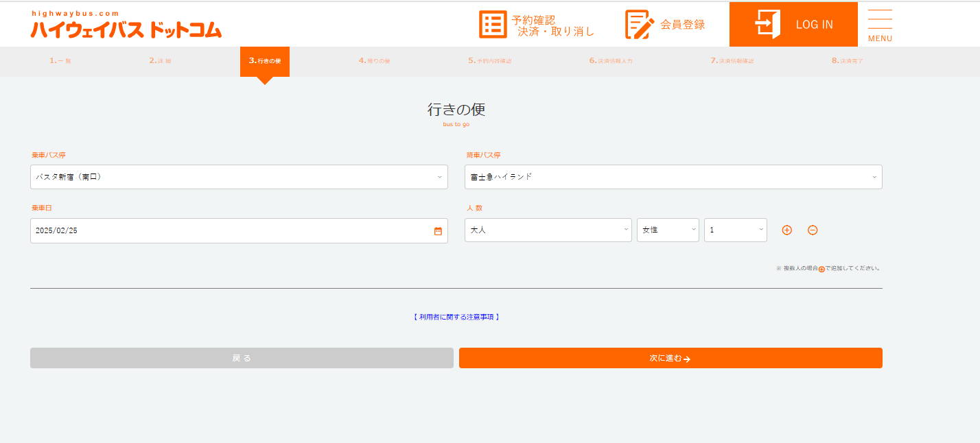Image resolution: width=980 pixels, height=443 pixels.
Task: Click the member registration pencil icon
Action: click(639, 25)
